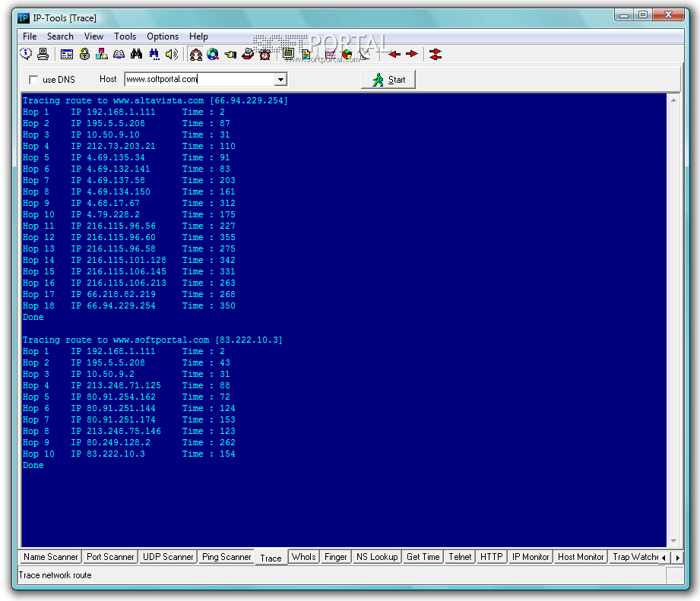Click the row with IP 216.115.101.128
The width and height of the screenshot is (700, 601).
point(129,260)
